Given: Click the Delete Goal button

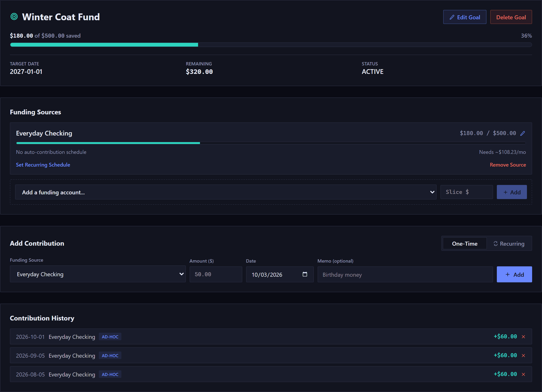Looking at the screenshot, I should click(511, 17).
